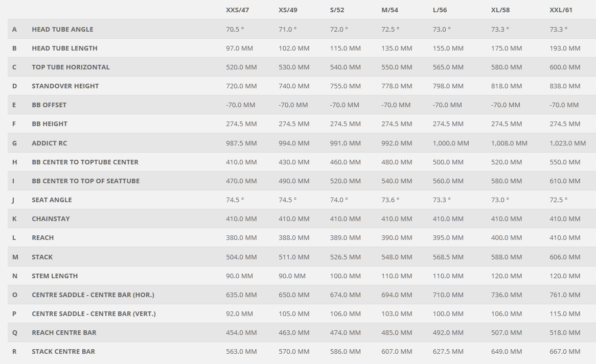This screenshot has width=596, height=364.
Task: Click the letter Q row marker
Action: tap(15, 333)
